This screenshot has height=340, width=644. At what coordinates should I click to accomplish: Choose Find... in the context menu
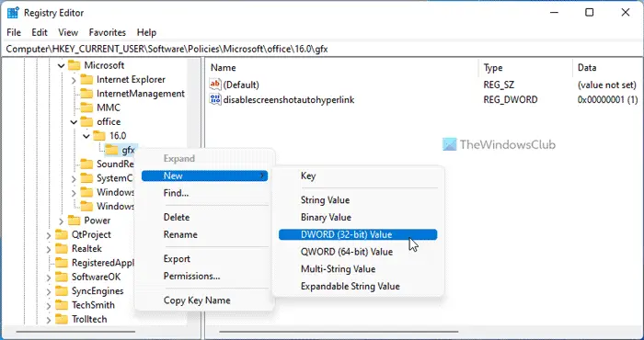(x=204, y=193)
